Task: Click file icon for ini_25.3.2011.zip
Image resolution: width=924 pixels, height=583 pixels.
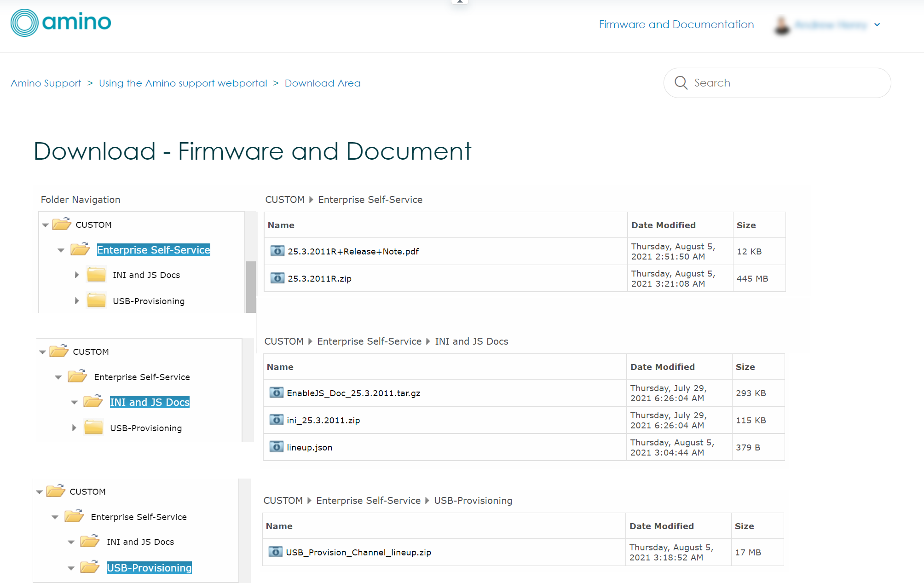Action: click(x=276, y=420)
